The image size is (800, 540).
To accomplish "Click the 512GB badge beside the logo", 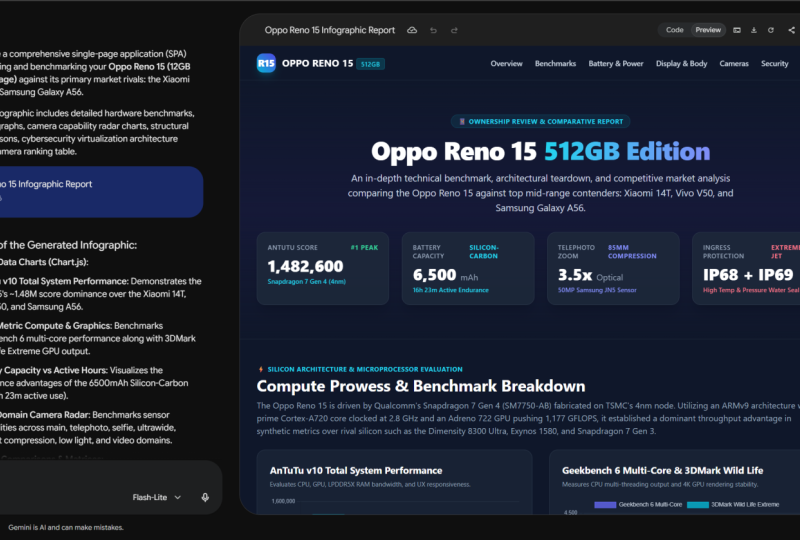I will pyautogui.click(x=370, y=64).
